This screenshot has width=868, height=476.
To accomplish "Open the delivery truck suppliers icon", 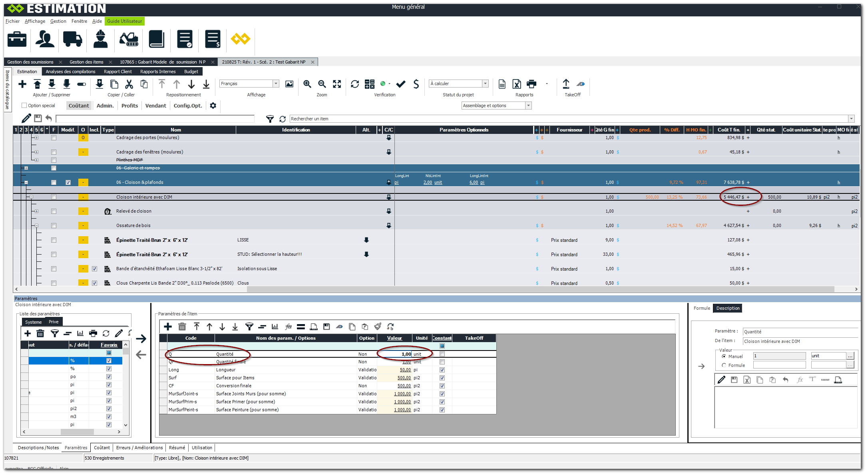I will coord(72,39).
